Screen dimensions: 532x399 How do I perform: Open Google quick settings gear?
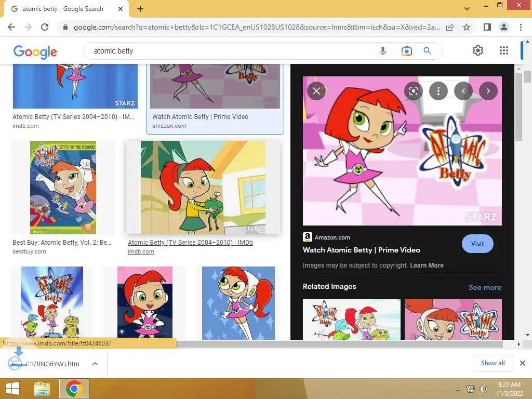pyautogui.click(x=478, y=50)
